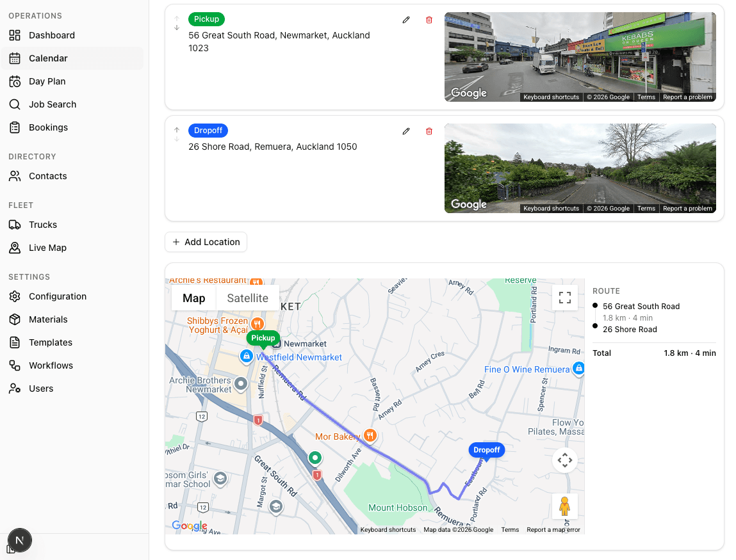The image size is (736, 560).
Task: Open Workflows settings in sidebar
Action: (x=51, y=365)
